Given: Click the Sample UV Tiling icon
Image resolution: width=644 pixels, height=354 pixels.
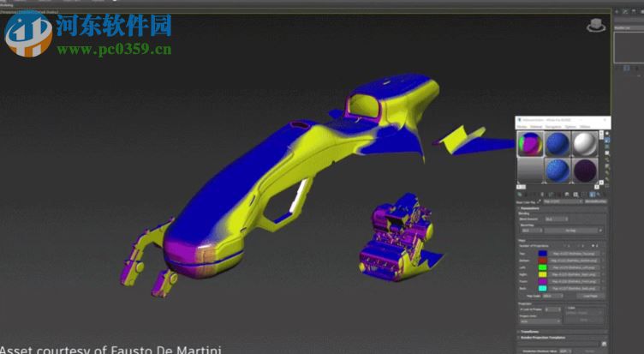Looking at the screenshot, I should click(x=607, y=153).
